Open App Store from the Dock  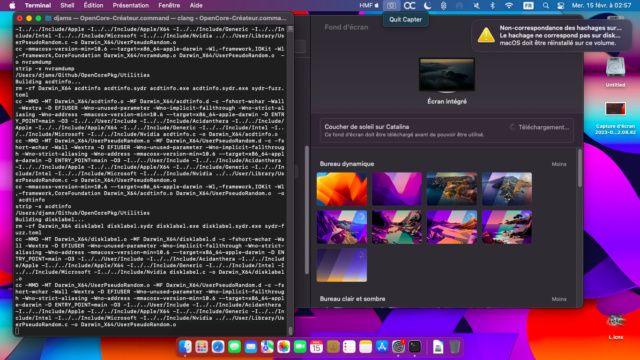[382, 347]
